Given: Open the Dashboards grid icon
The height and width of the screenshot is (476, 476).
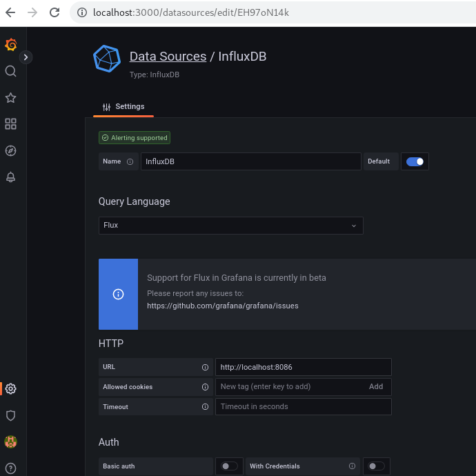Looking at the screenshot, I should [x=10, y=124].
